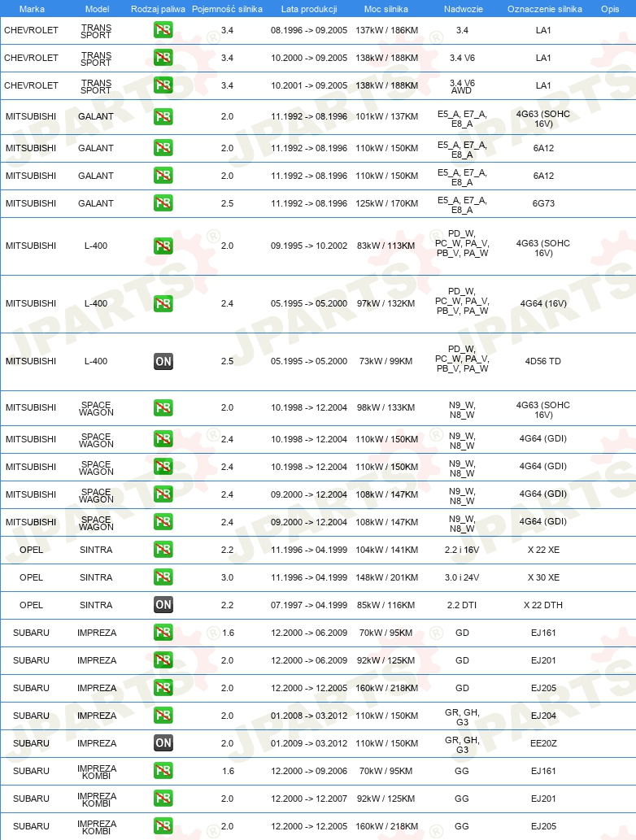Click the petrol icon in the 3.4 V6 AWD row
This screenshot has width=636, height=840.
[163, 85]
